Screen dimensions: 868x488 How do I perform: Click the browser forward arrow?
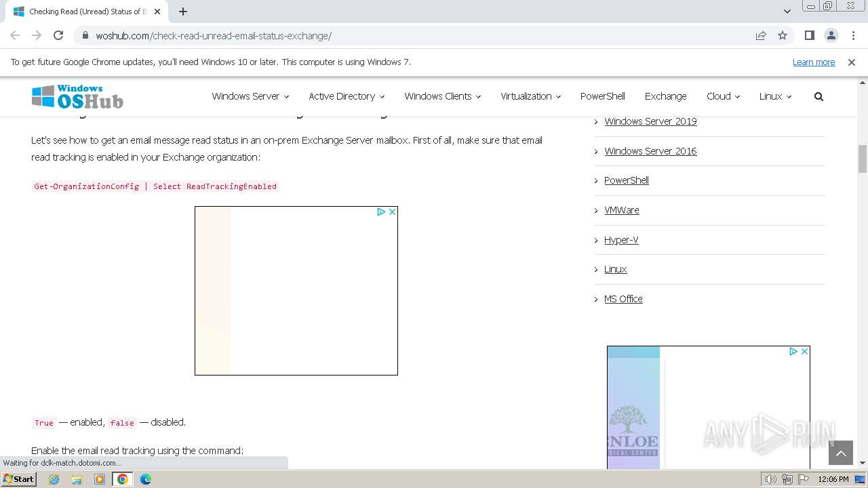(x=37, y=35)
